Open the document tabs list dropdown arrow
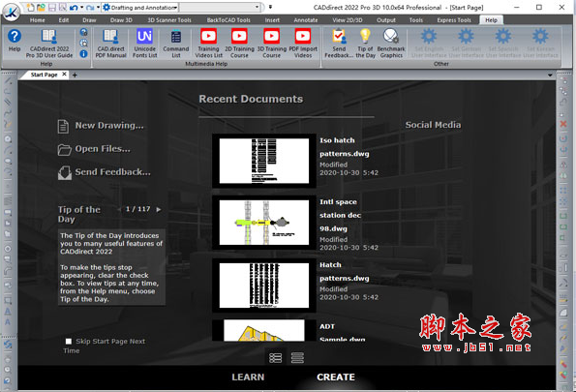Image resolution: width=576 pixels, height=392 pixels. coord(550,75)
